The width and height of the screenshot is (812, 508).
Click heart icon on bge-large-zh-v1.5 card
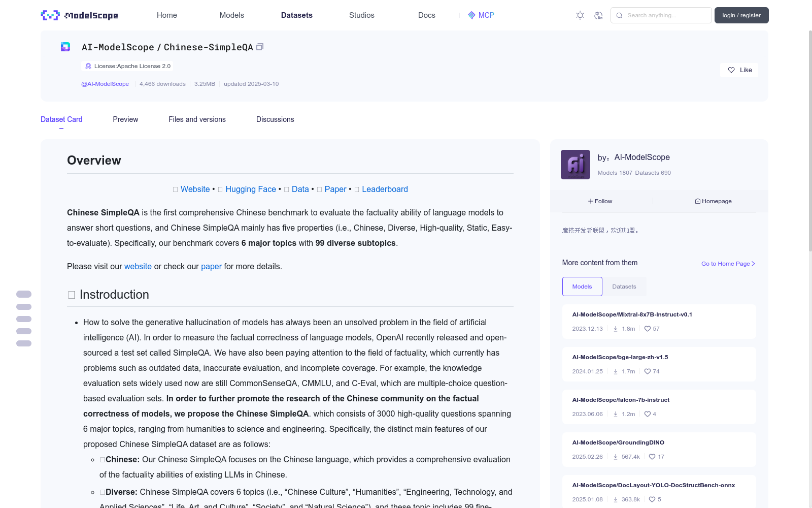(x=648, y=371)
